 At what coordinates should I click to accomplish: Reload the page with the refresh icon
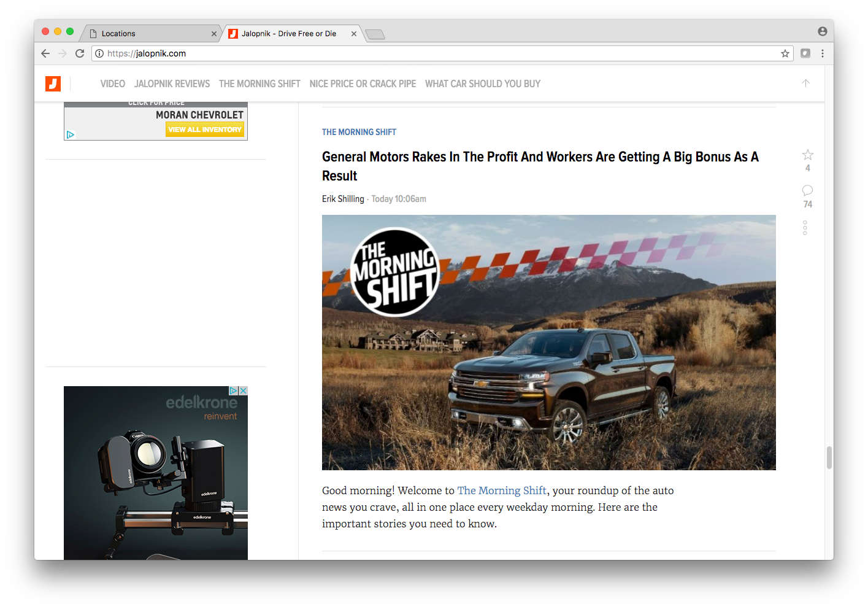pos(80,53)
